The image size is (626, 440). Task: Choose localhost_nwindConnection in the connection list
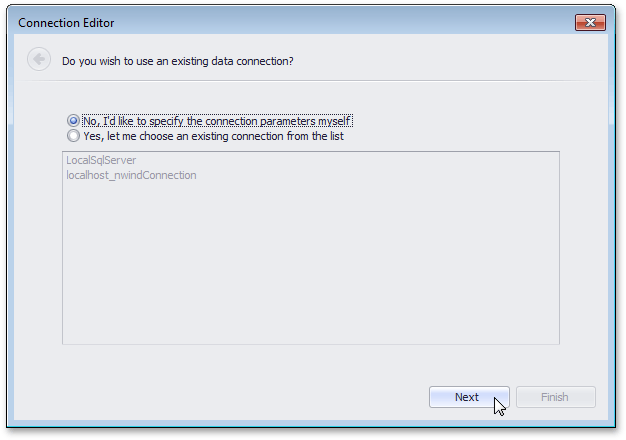click(131, 175)
